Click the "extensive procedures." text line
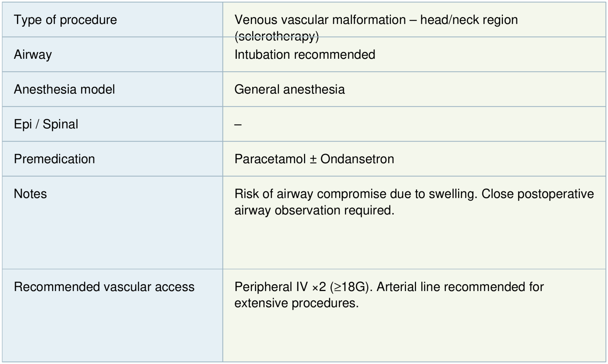Viewport: 608px width, 364px height. (296, 303)
